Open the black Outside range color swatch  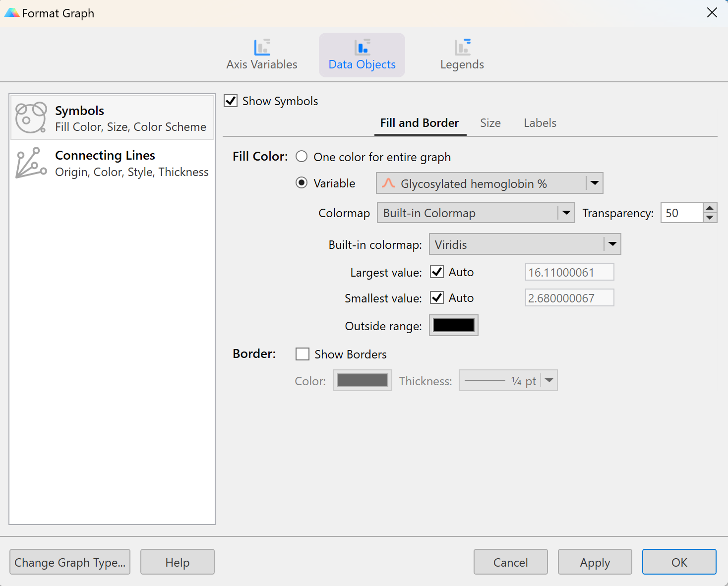tap(453, 325)
